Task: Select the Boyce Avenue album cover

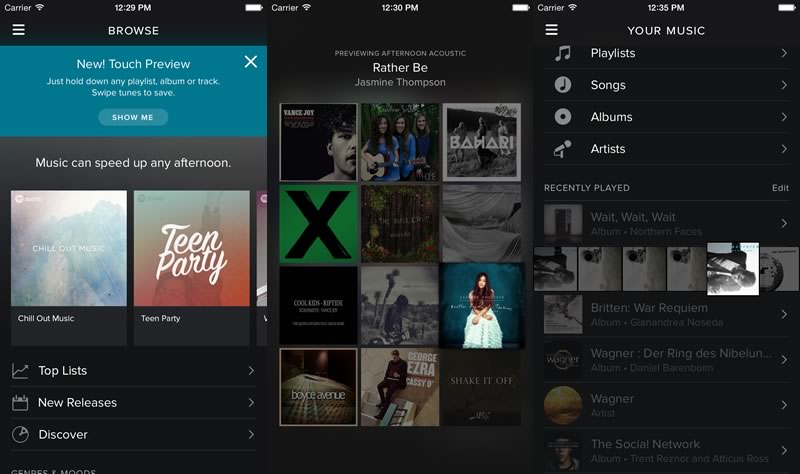Action: click(318, 387)
